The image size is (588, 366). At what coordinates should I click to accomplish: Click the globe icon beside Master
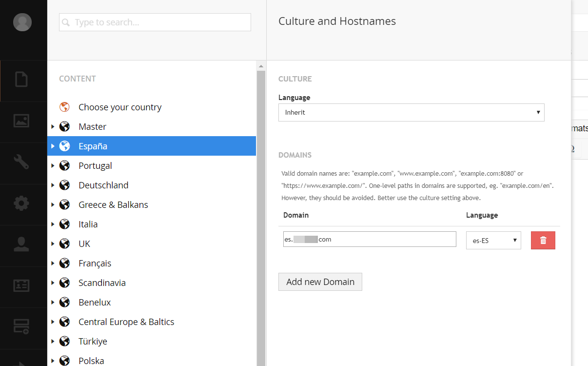64,126
